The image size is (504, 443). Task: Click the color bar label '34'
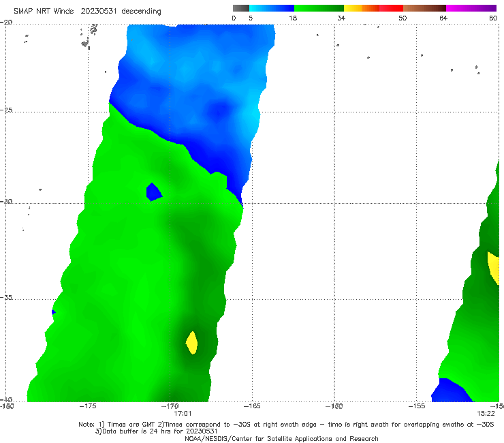click(x=341, y=18)
